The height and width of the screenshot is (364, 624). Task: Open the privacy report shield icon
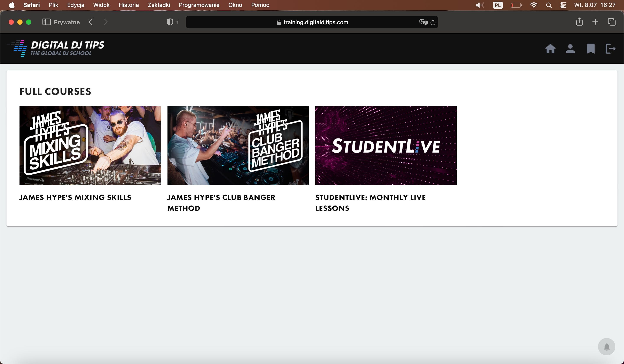[170, 22]
